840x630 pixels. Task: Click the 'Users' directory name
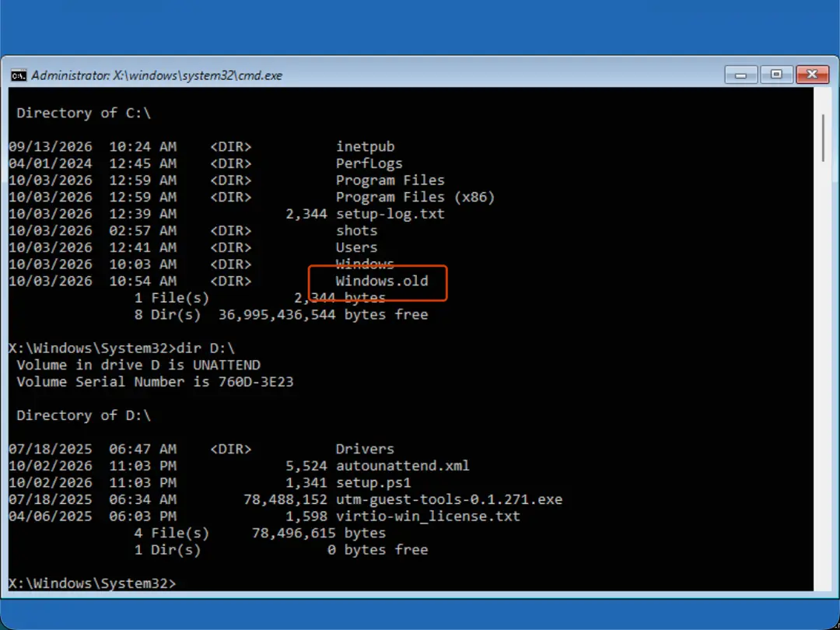click(356, 247)
